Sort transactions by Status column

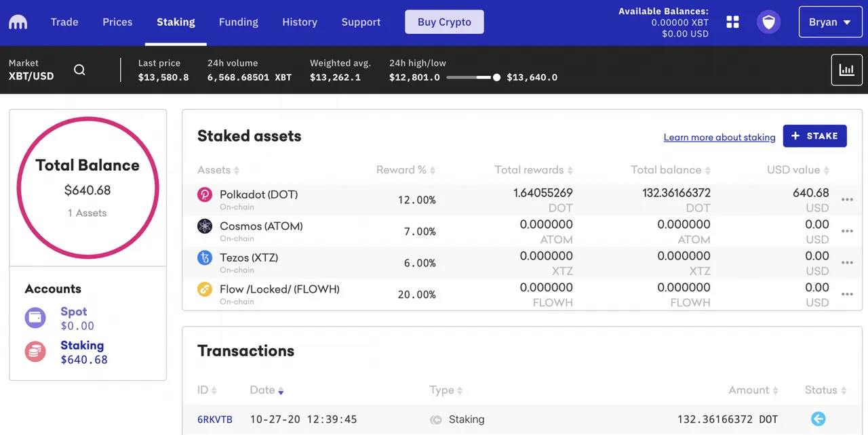(x=826, y=390)
